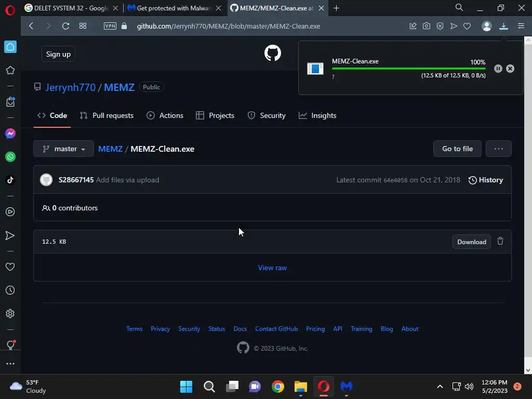532x399 pixels.
Task: Click the delete file trash icon
Action: 500,241
